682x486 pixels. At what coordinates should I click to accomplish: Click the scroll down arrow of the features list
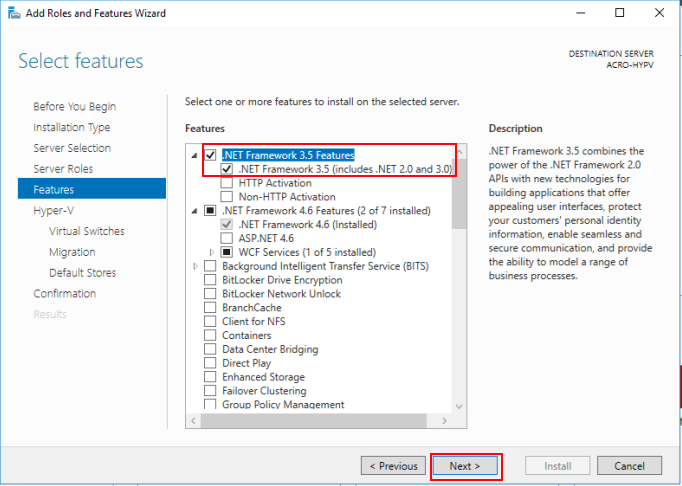[x=459, y=406]
